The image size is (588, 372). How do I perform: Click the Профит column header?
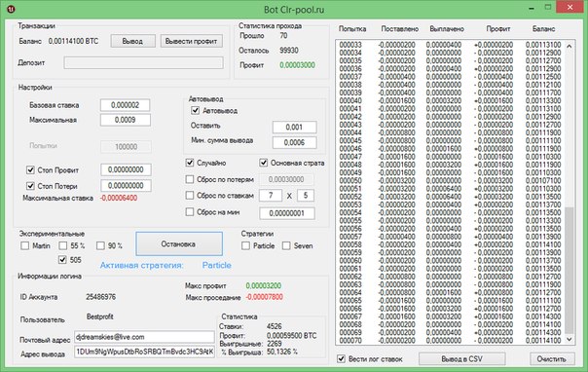coord(498,29)
